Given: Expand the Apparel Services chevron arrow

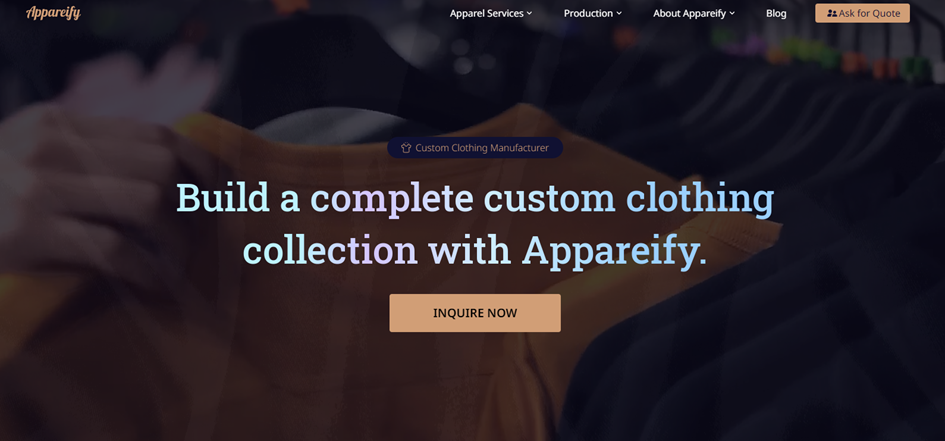Looking at the screenshot, I should (529, 13).
